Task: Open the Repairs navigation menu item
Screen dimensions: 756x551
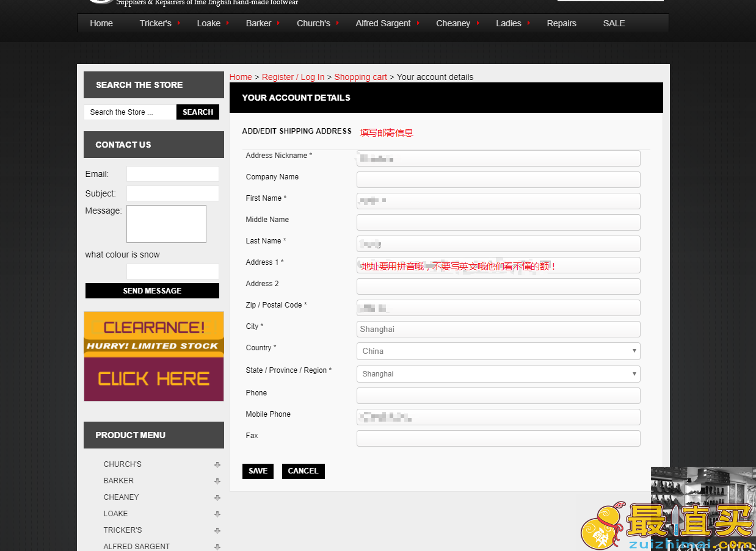Action: pos(561,23)
